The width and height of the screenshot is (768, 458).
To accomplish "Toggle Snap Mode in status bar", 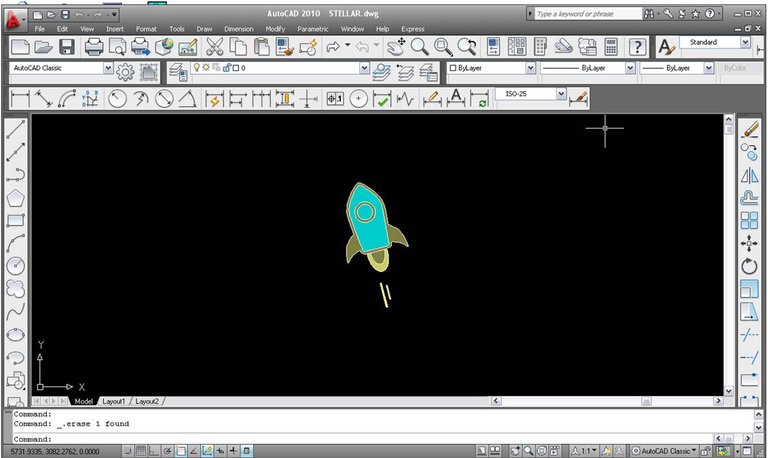I will coord(128,451).
